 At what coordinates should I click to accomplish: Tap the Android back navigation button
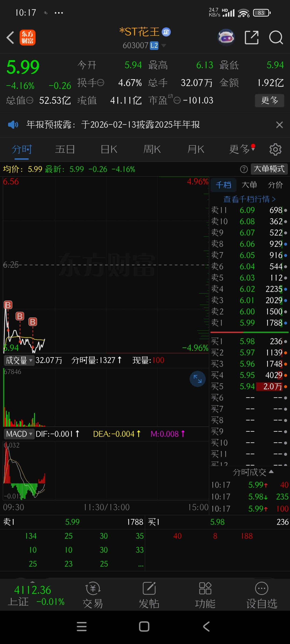point(206,627)
